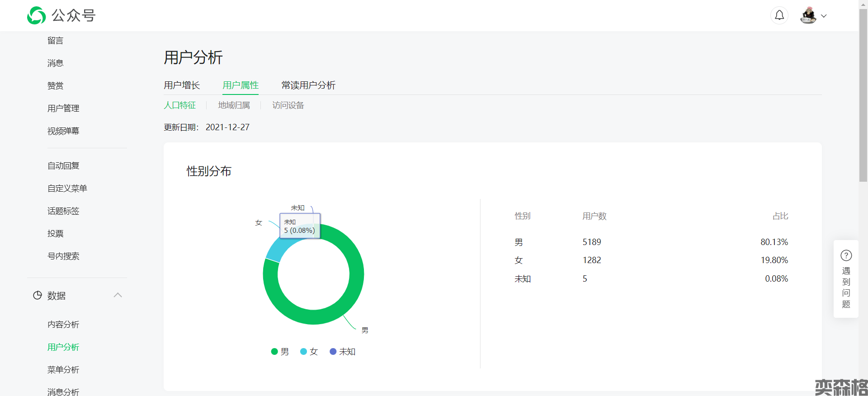Open 内容分析 in the sidebar

63,325
